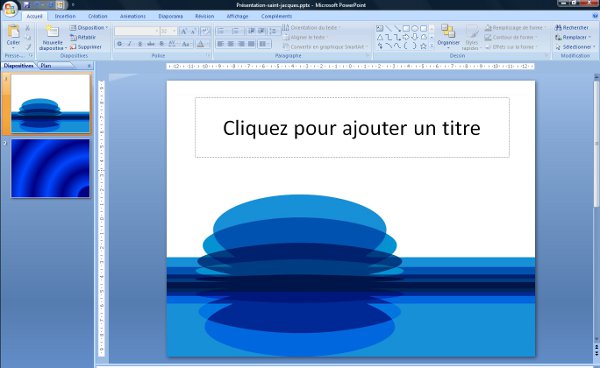Image resolution: width=600 pixels, height=368 pixels.
Task: Toggle italic formatting button
Action: (x=129, y=44)
